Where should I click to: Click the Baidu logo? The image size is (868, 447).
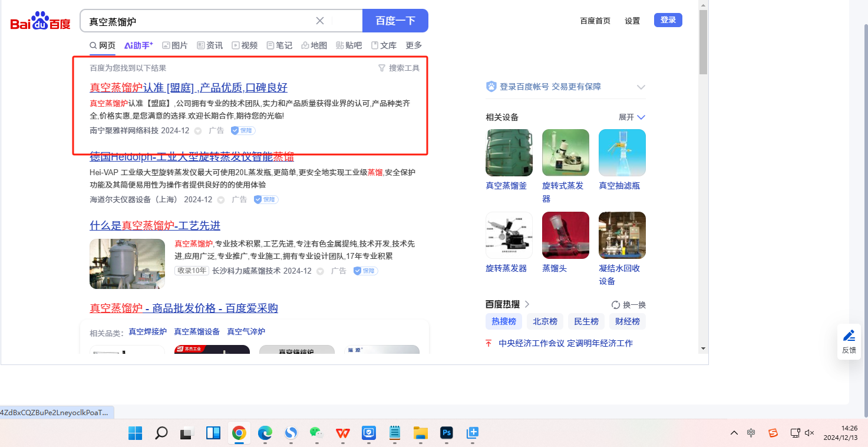tap(40, 22)
